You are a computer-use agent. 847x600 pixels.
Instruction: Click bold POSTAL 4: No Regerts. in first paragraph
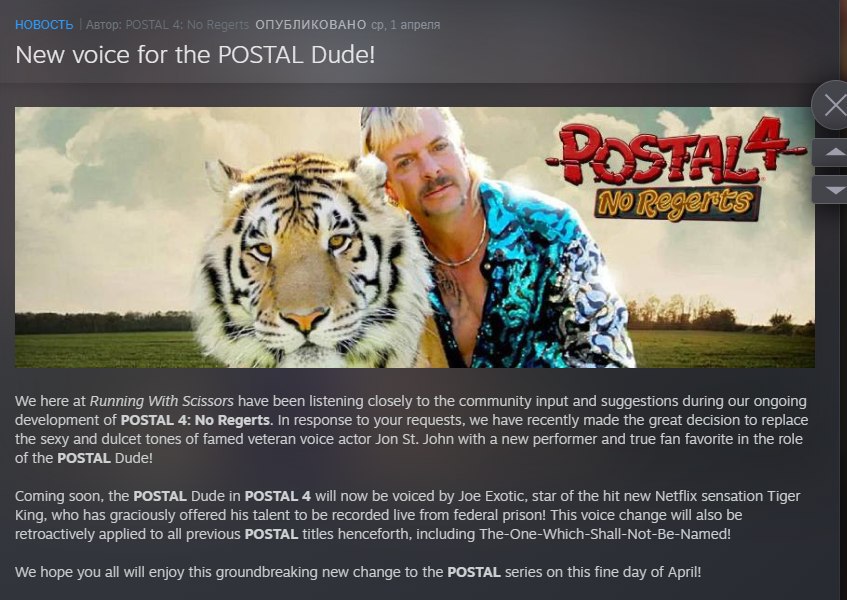click(197, 420)
